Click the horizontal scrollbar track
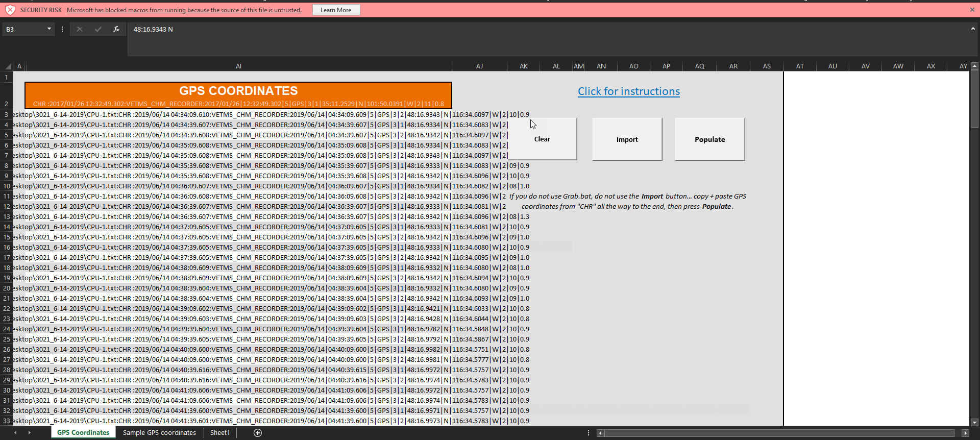Viewport: 980px width, 440px height. 779,433
